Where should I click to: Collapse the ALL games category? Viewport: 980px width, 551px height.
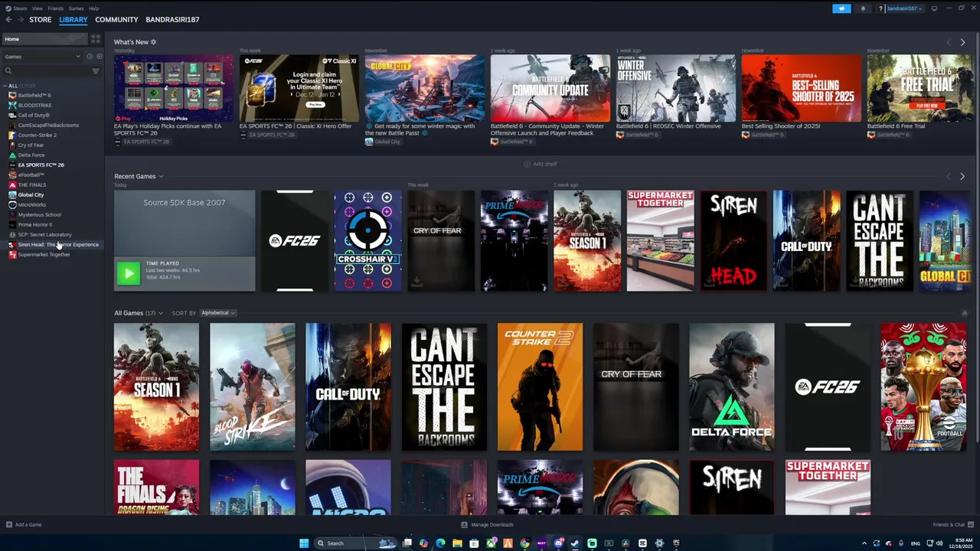pyautogui.click(x=5, y=86)
